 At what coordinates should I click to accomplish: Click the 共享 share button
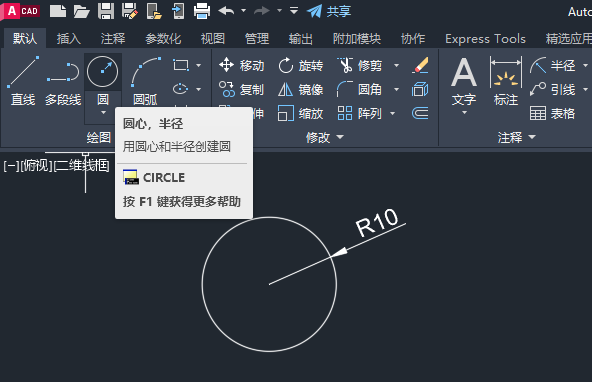(x=329, y=11)
